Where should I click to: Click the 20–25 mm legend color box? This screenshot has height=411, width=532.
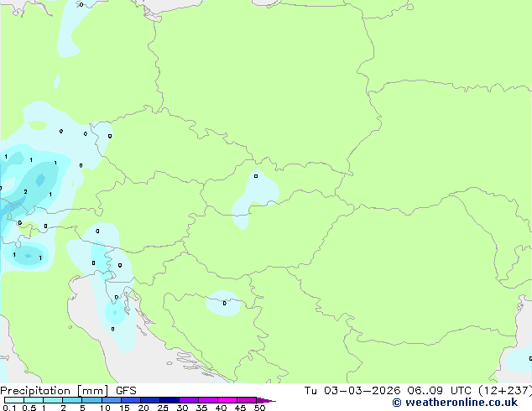coord(150,400)
